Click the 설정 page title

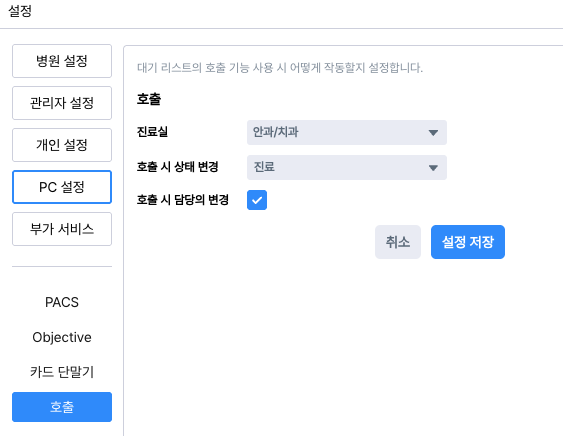click(x=20, y=11)
